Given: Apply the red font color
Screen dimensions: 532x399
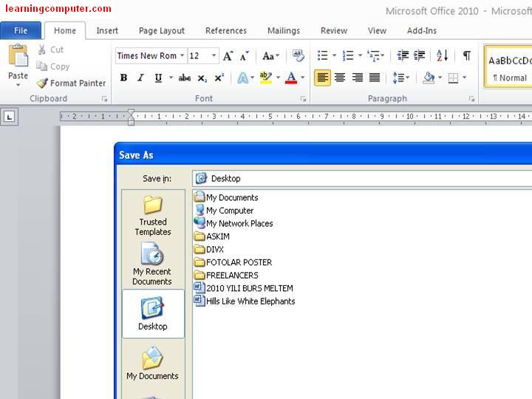Looking at the screenshot, I should (291, 78).
